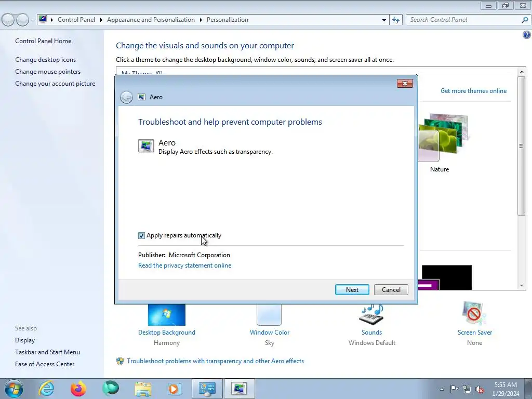
Task: Click the Next button
Action: tap(352, 290)
